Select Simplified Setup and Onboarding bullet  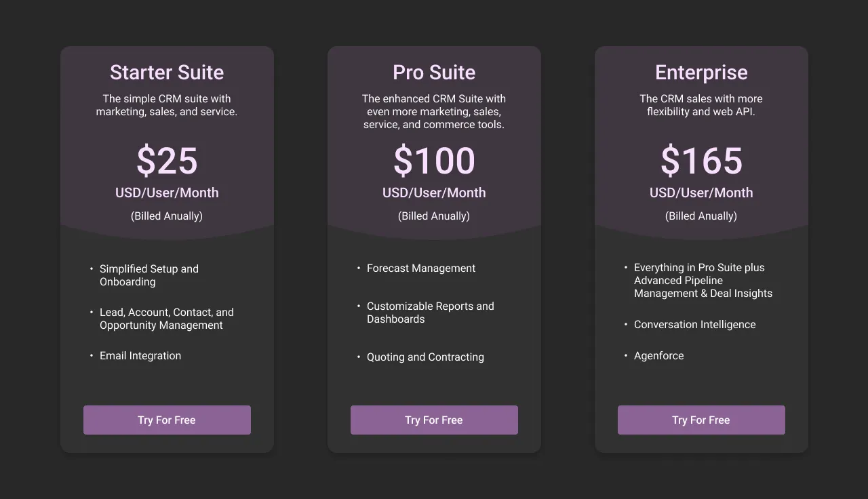coord(149,275)
